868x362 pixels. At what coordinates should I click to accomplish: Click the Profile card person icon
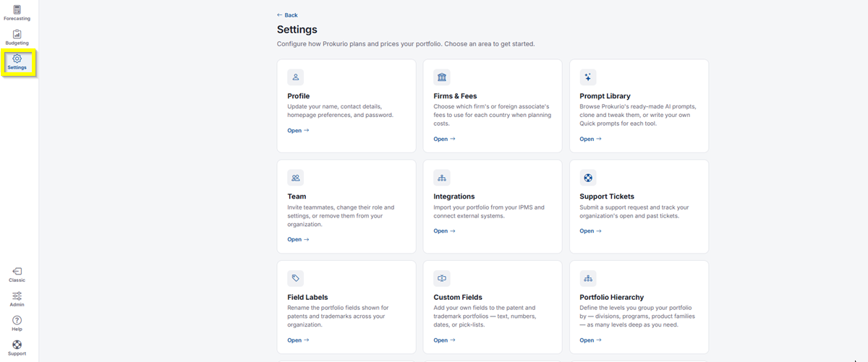pyautogui.click(x=295, y=77)
